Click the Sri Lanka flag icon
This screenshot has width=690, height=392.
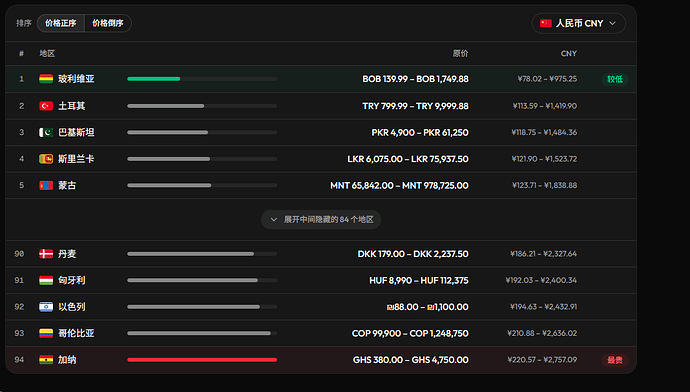46,159
